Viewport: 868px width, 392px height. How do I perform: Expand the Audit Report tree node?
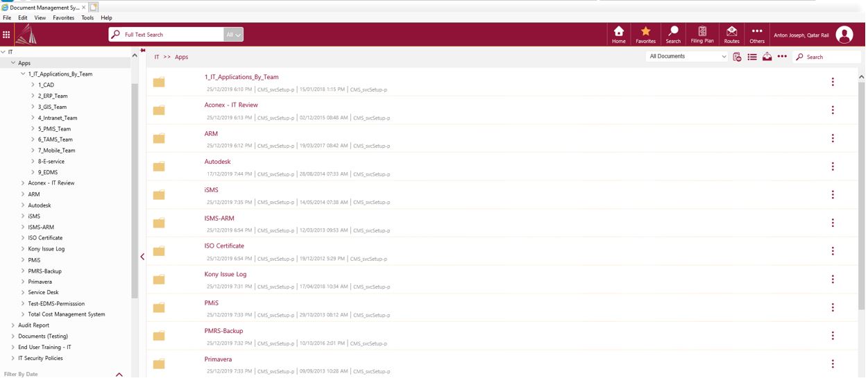click(13, 325)
